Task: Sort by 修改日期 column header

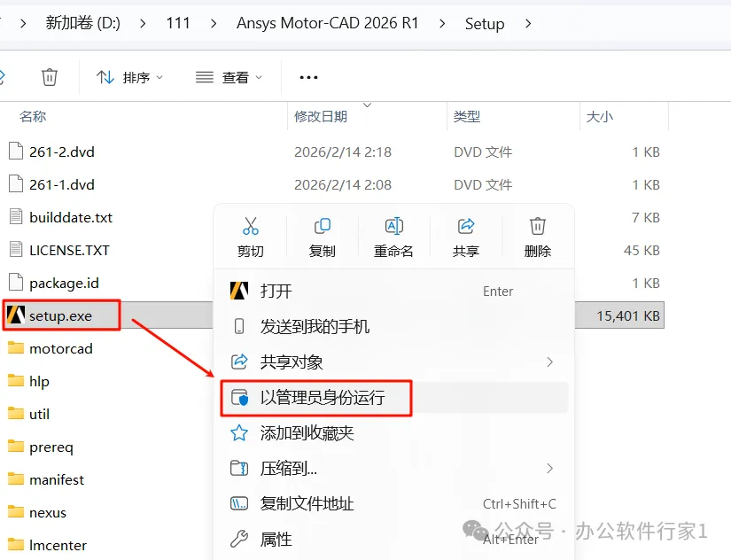Action: [321, 116]
